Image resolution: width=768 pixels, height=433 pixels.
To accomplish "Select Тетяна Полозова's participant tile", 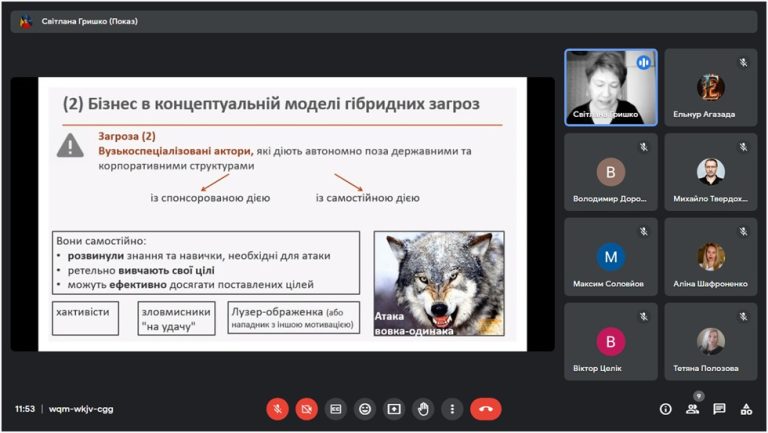I will tap(711, 342).
